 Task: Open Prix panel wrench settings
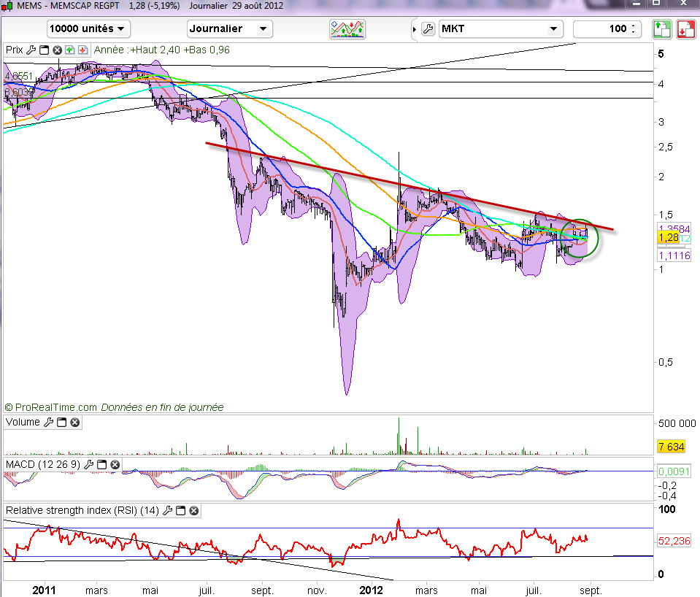[x=31, y=50]
